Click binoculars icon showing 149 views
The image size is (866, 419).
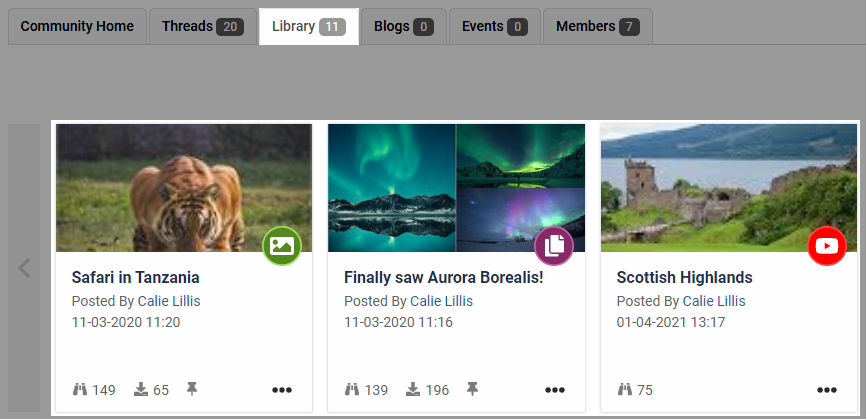coord(80,390)
